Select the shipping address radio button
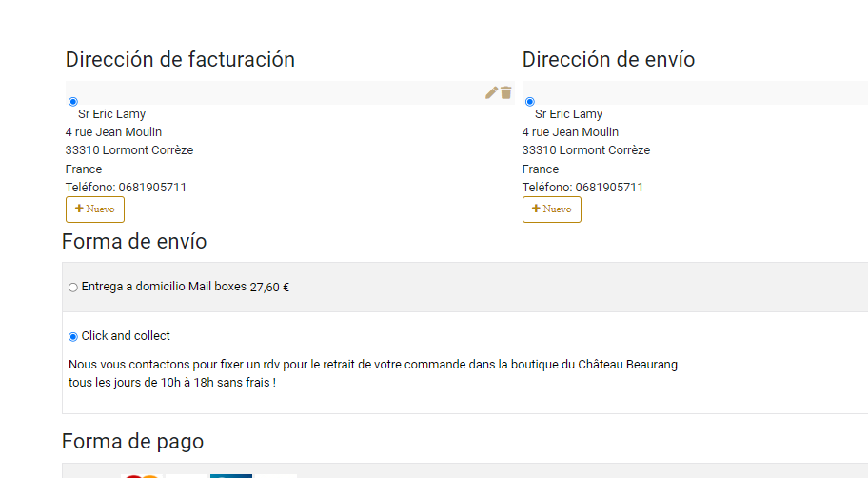Screen dimensions: 868x478 click(530, 101)
